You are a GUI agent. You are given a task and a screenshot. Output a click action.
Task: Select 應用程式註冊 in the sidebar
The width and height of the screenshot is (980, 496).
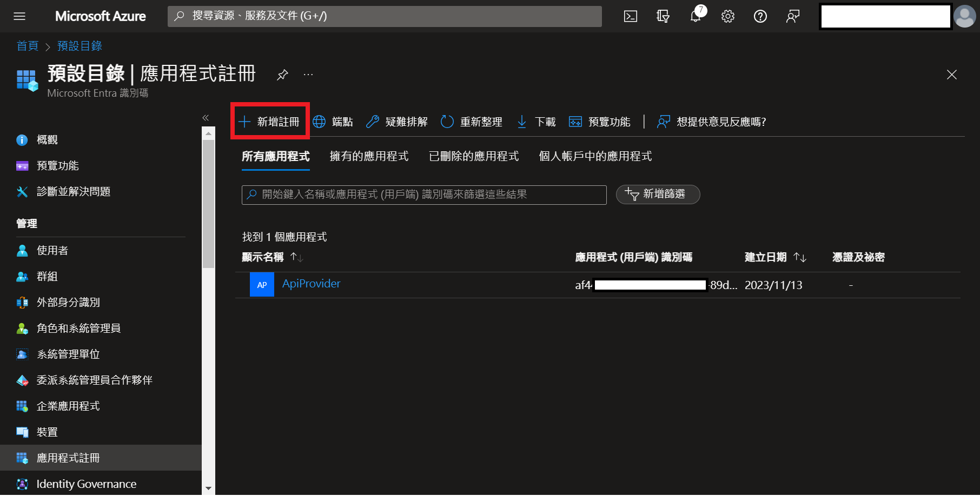tap(101, 458)
